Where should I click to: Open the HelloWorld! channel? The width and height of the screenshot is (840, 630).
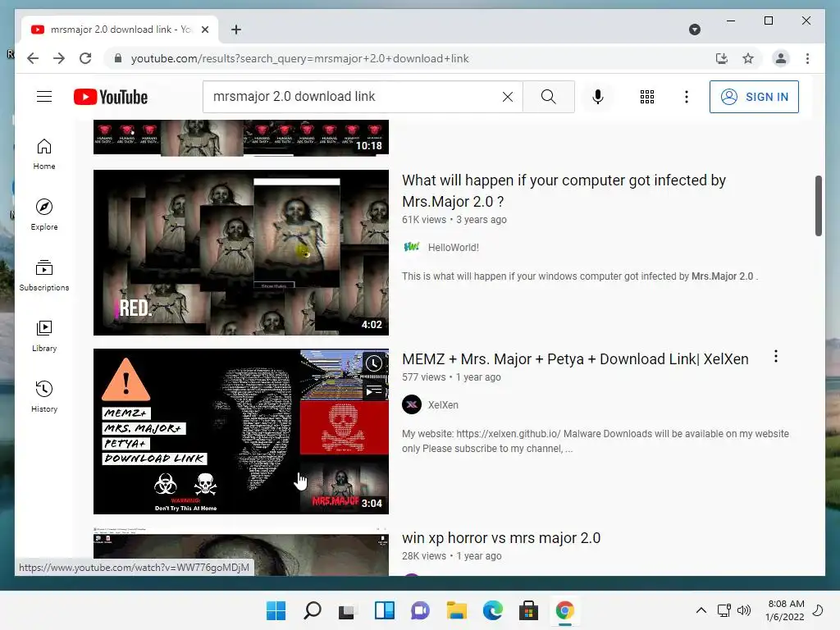[x=453, y=248]
